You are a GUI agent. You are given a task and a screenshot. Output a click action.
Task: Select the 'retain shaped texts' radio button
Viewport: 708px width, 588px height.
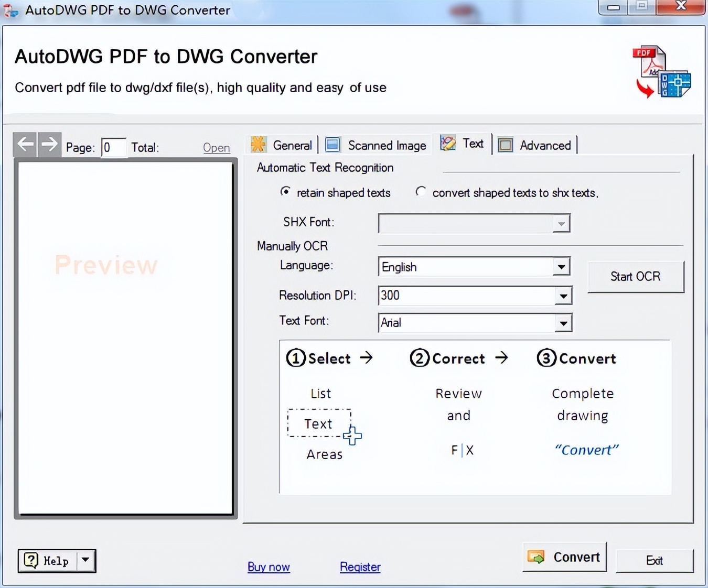285,192
